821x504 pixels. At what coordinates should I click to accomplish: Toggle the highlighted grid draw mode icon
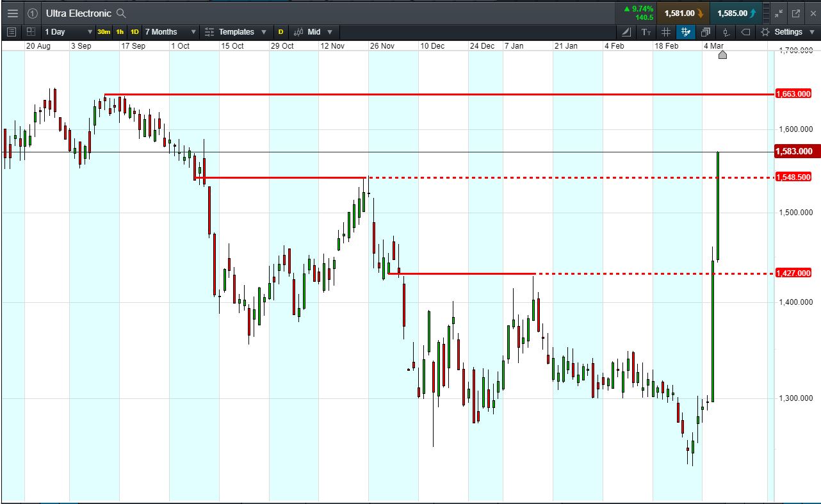point(686,31)
